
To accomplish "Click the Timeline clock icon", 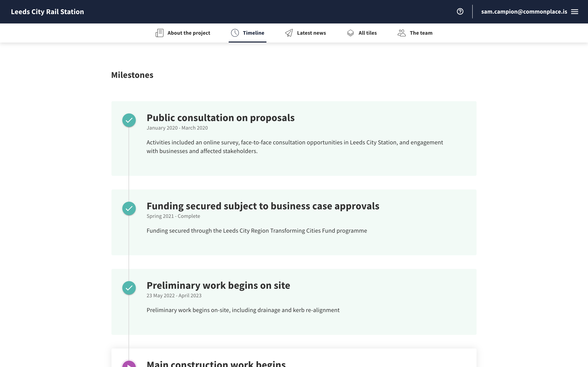I will pos(235,33).
